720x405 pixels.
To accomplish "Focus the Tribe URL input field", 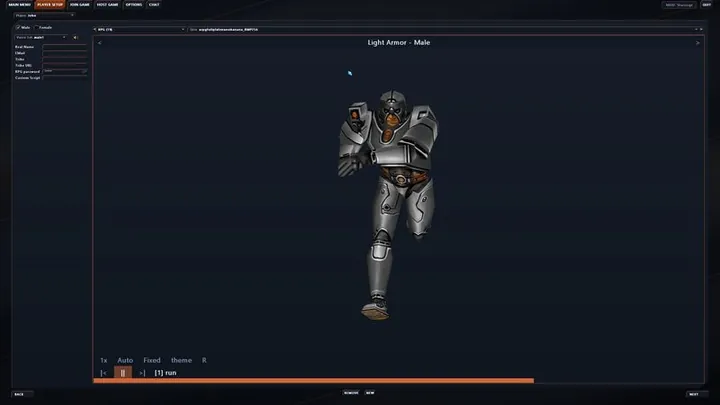I will (x=64, y=66).
